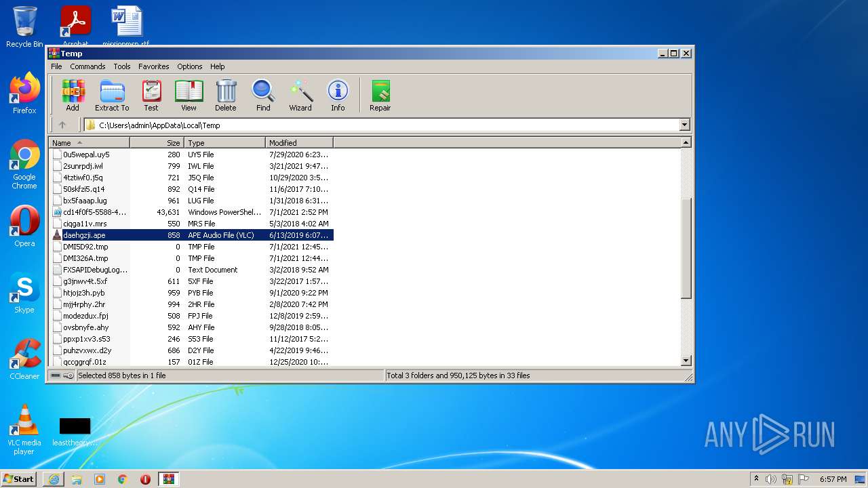Open Firefox desktop shortcut

tap(24, 93)
